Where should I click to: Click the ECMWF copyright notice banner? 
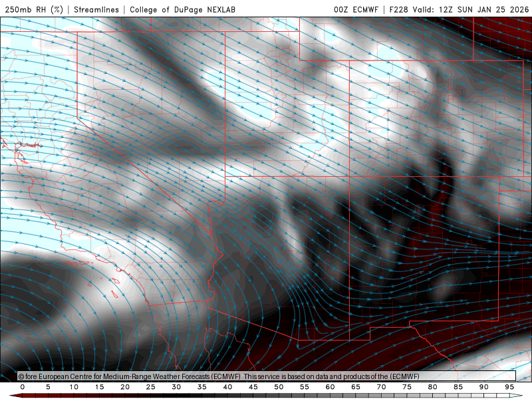[267, 376]
